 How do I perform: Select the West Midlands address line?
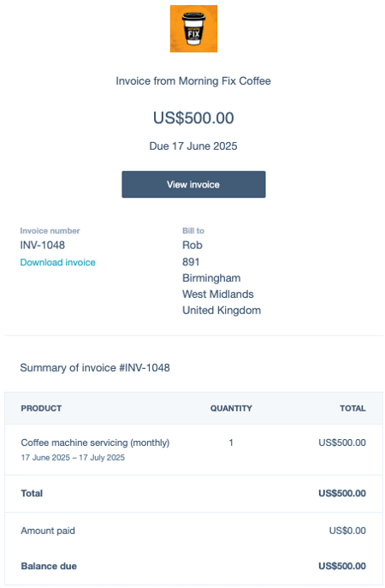[218, 294]
